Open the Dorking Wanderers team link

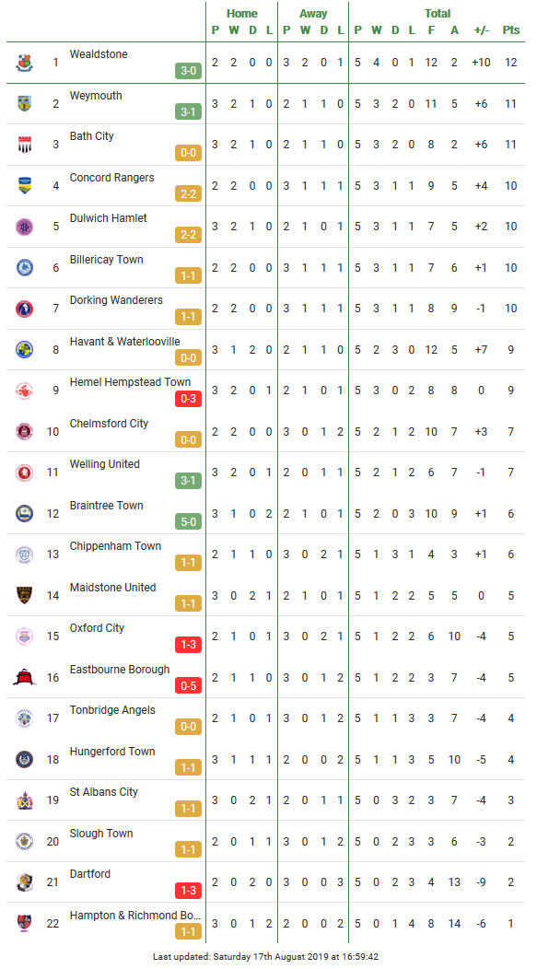(x=116, y=300)
